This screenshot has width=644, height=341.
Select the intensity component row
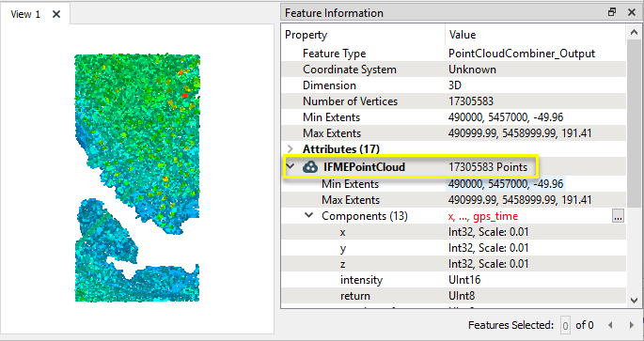(x=454, y=280)
